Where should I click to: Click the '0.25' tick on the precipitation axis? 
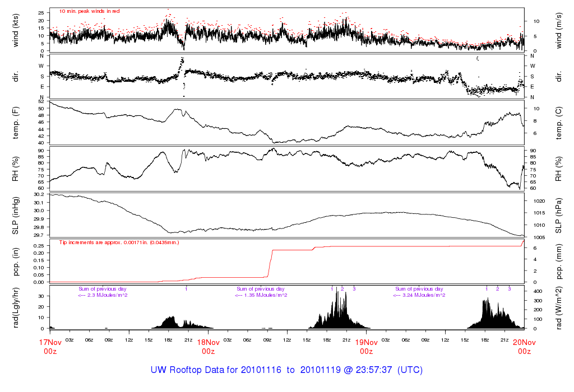point(39,246)
